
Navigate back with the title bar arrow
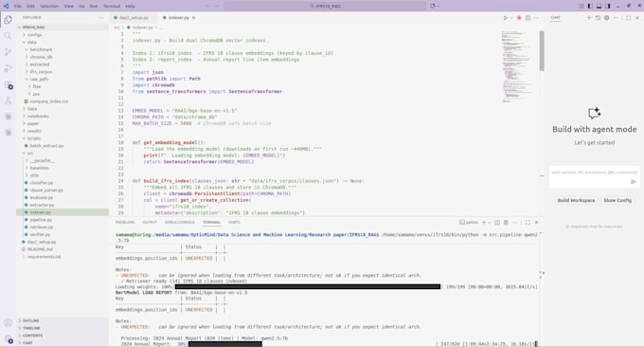(x=207, y=7)
